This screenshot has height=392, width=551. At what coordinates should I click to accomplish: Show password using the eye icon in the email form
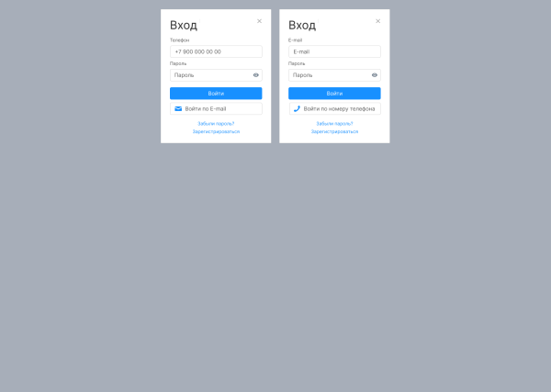[375, 75]
